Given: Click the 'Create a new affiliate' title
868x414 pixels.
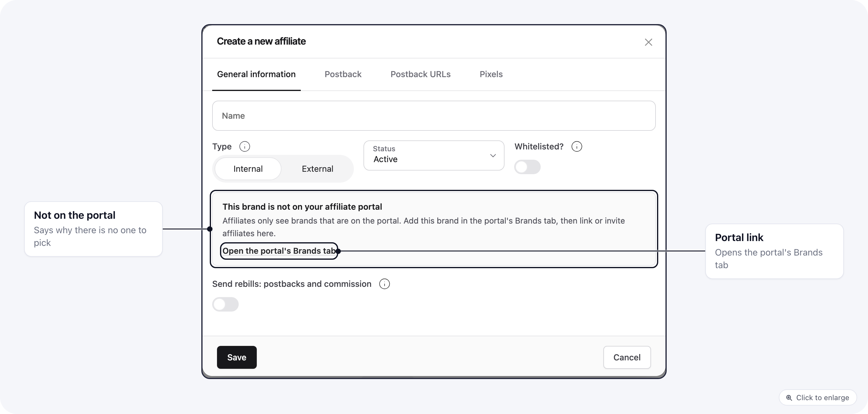Looking at the screenshot, I should click(x=261, y=41).
